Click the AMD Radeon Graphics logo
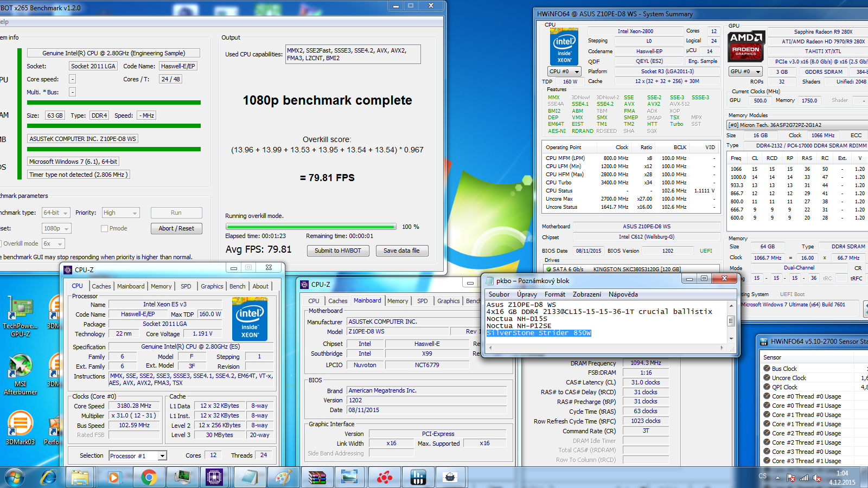 (746, 46)
